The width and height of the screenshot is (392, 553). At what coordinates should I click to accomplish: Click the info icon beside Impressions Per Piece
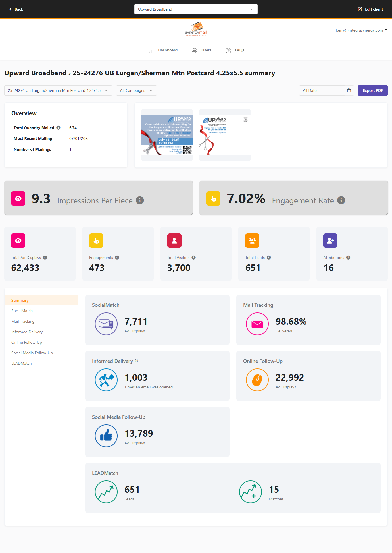point(140,200)
